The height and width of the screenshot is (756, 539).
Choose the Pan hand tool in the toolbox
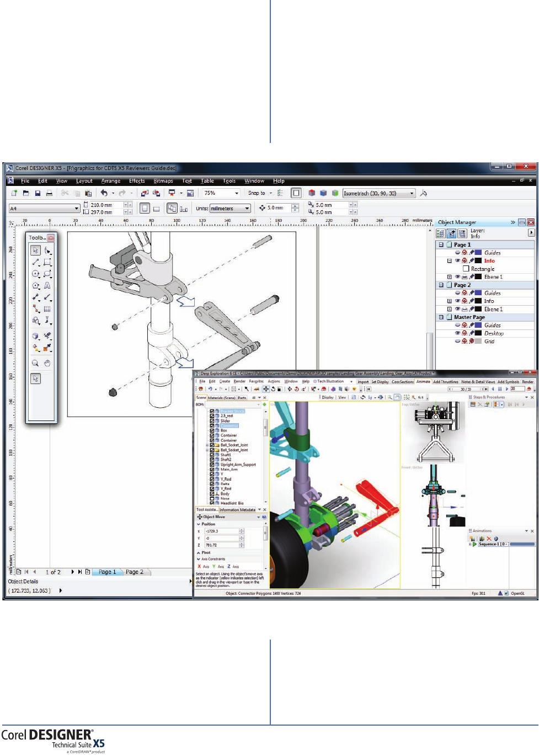click(x=47, y=363)
